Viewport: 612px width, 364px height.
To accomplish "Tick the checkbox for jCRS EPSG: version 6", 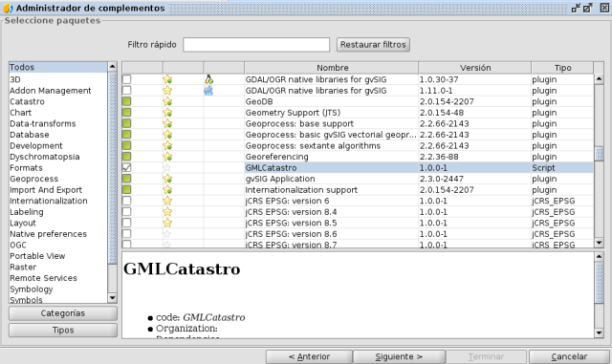I will pyautogui.click(x=127, y=201).
